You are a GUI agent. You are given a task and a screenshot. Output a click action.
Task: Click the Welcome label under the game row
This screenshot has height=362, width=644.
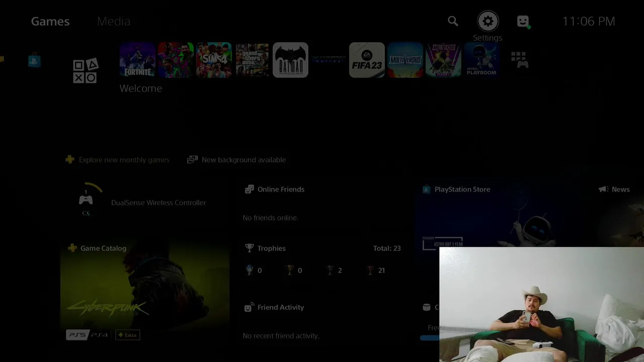[141, 88]
